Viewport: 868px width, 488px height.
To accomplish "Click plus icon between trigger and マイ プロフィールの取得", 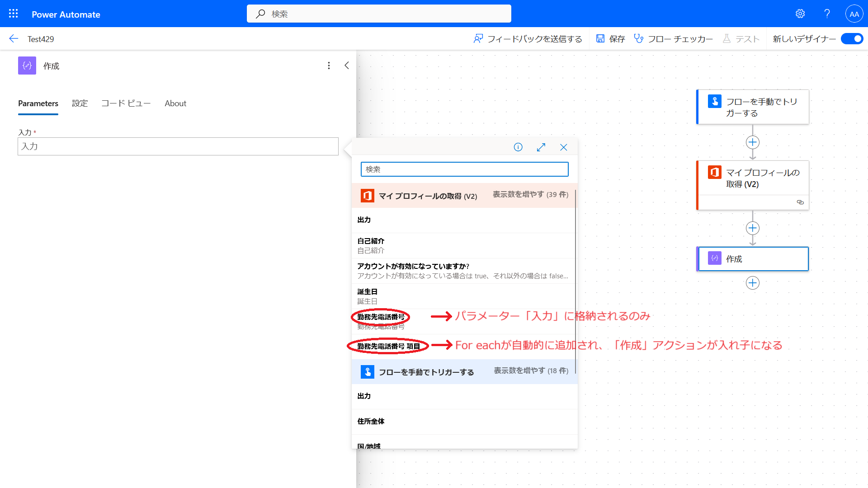I will pyautogui.click(x=752, y=142).
